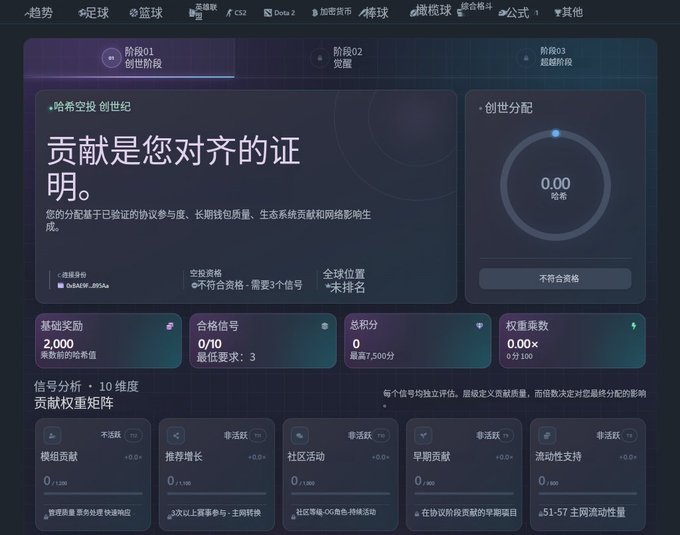The height and width of the screenshot is (535, 680).
Task: Open the 其他 other category
Action: pos(569,12)
